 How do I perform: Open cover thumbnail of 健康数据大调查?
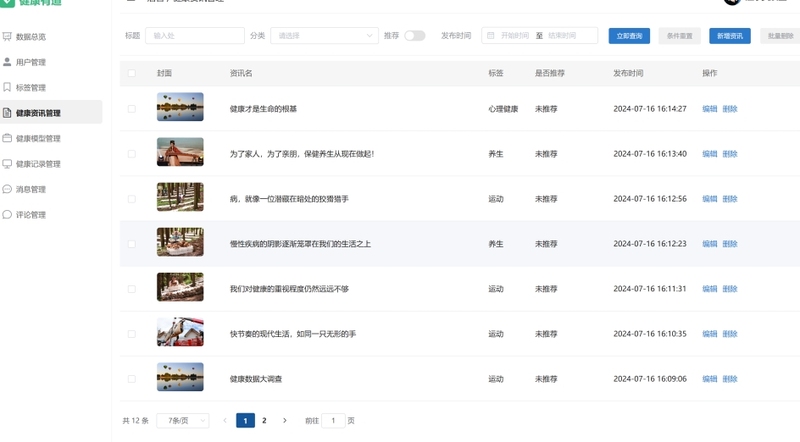[x=180, y=377]
